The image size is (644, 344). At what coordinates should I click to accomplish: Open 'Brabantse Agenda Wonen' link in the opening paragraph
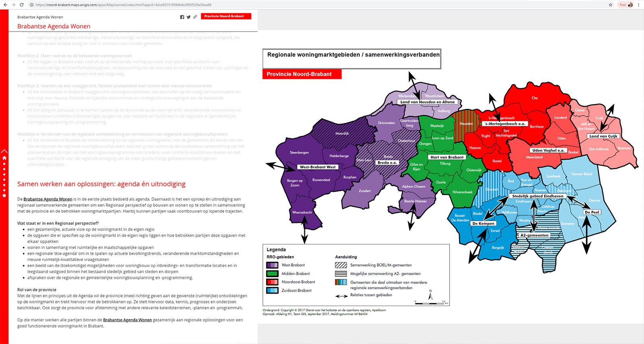(48, 199)
